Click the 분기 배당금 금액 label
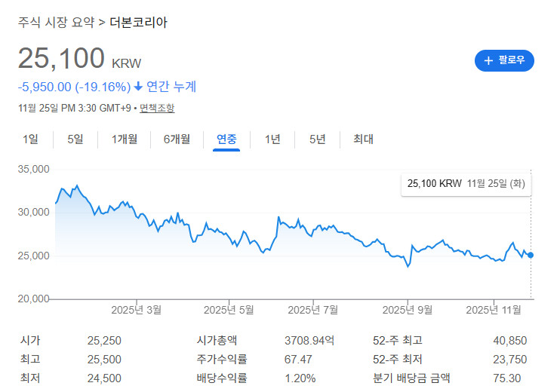 pyautogui.click(x=411, y=378)
